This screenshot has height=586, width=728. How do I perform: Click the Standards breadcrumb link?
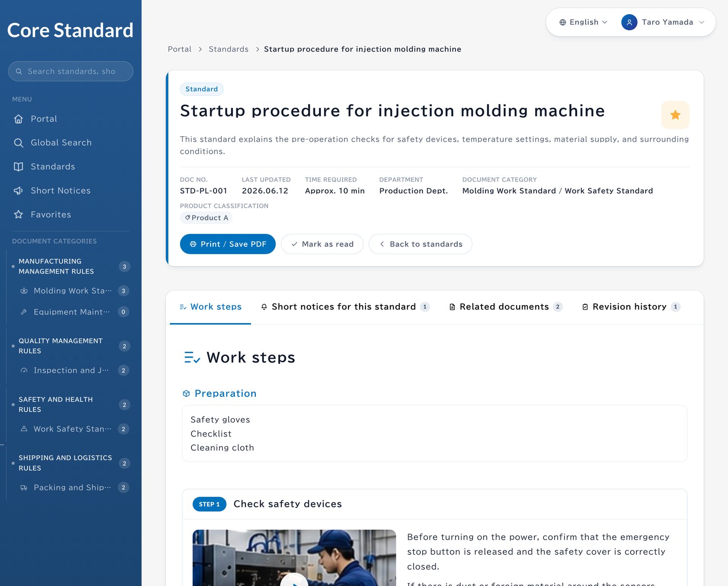coord(229,49)
